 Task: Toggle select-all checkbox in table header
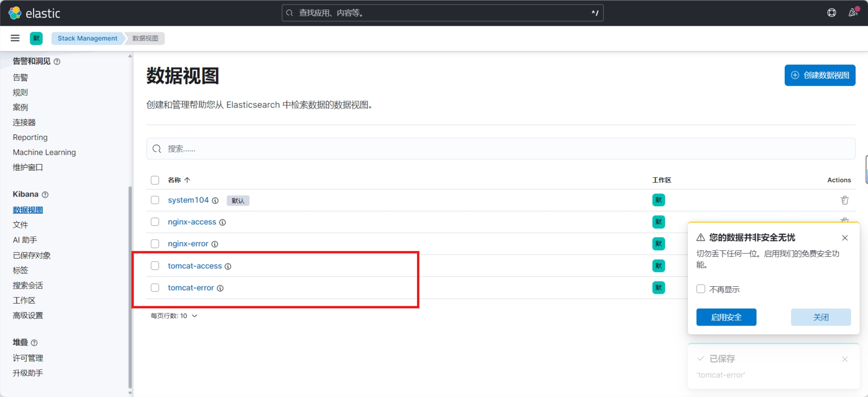click(155, 180)
